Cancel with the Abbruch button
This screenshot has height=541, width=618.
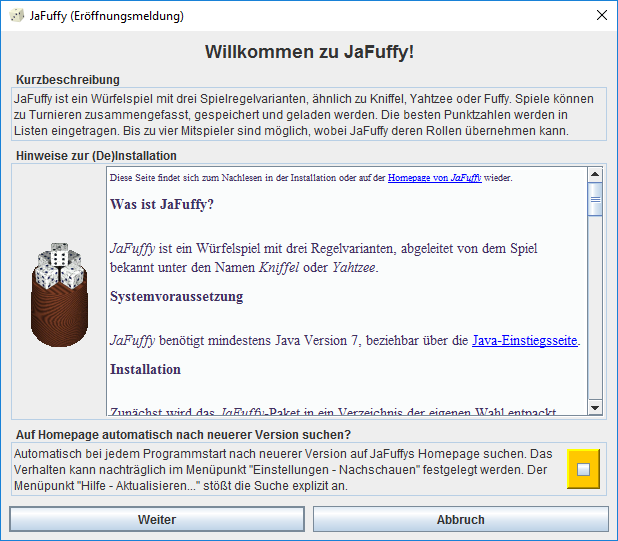coord(460,520)
